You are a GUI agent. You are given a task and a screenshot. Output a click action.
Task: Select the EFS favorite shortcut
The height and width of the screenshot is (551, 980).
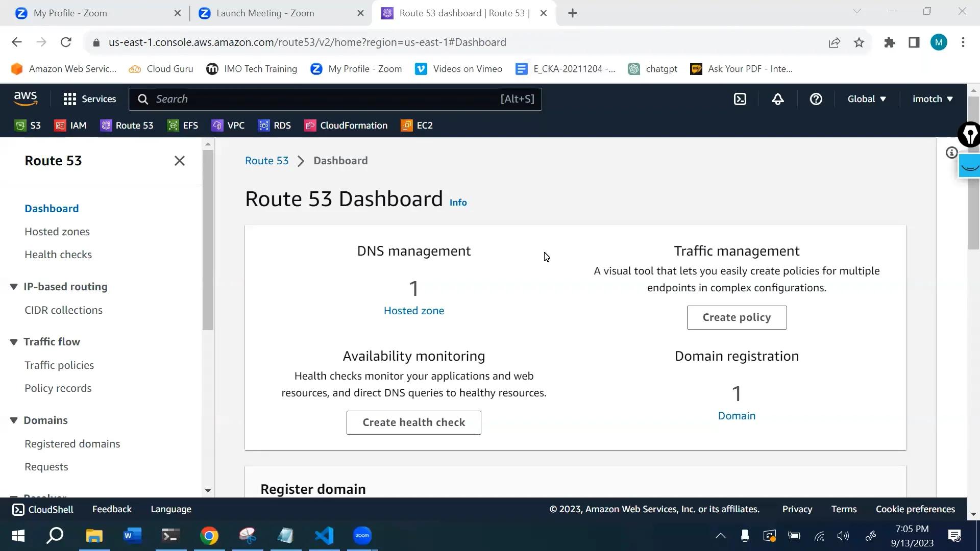click(x=183, y=125)
